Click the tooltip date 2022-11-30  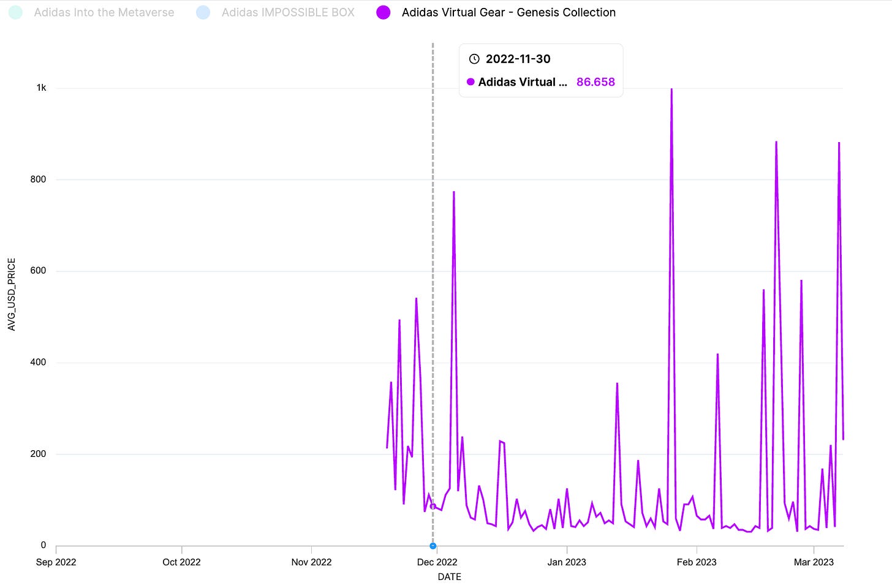point(518,59)
